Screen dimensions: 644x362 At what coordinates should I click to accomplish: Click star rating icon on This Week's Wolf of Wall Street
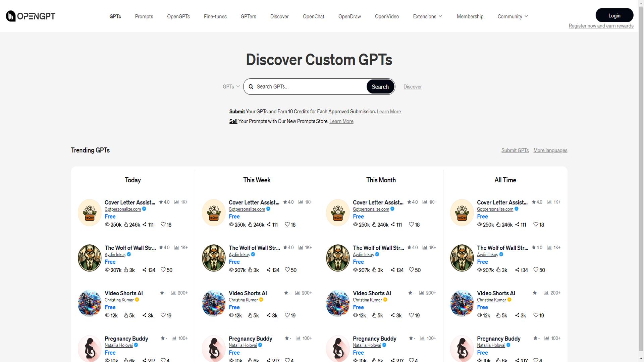(285, 248)
